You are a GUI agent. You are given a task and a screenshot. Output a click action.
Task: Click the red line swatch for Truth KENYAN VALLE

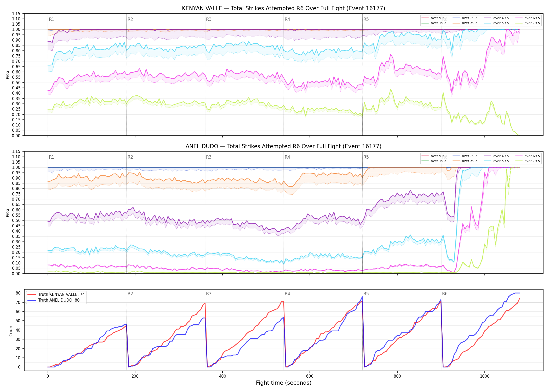point(32,295)
